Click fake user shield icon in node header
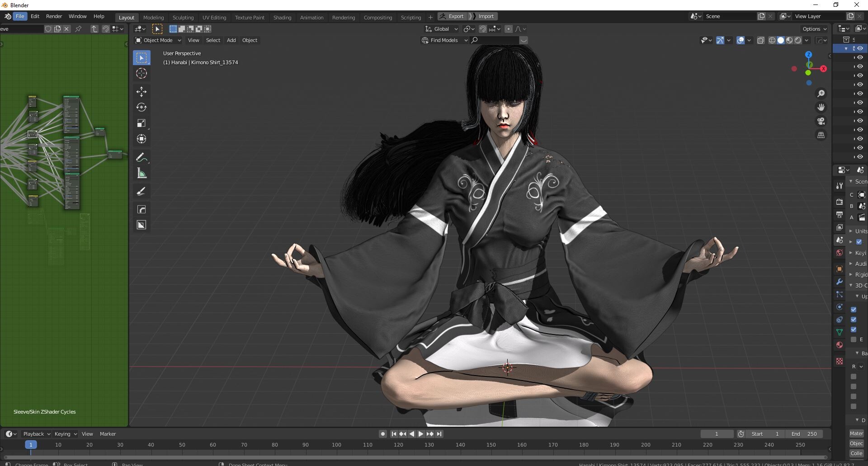This screenshot has width=868, height=466. point(48,29)
